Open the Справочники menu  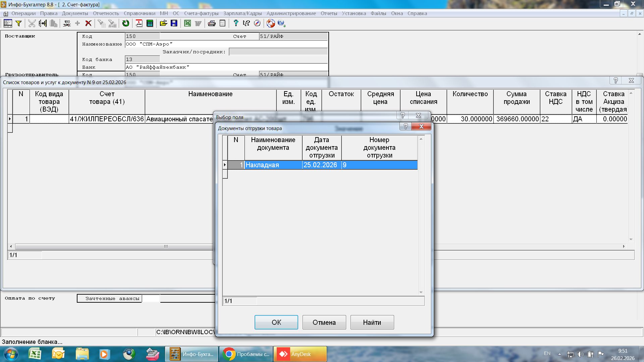[139, 13]
